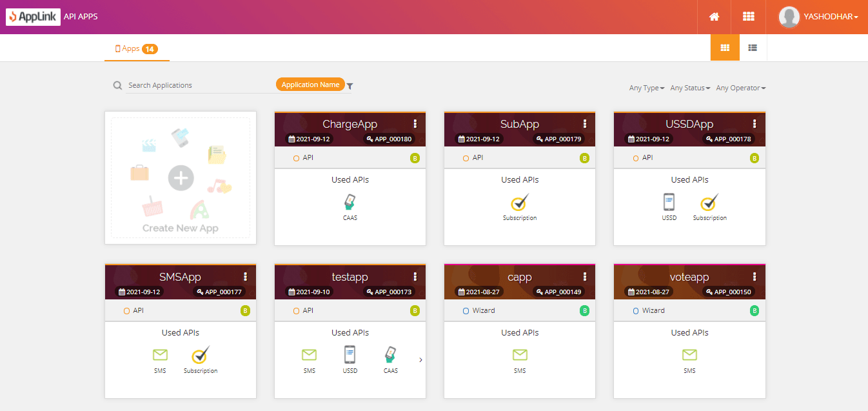Switch to grid view layout
The height and width of the screenshot is (411, 868).
coord(725,48)
